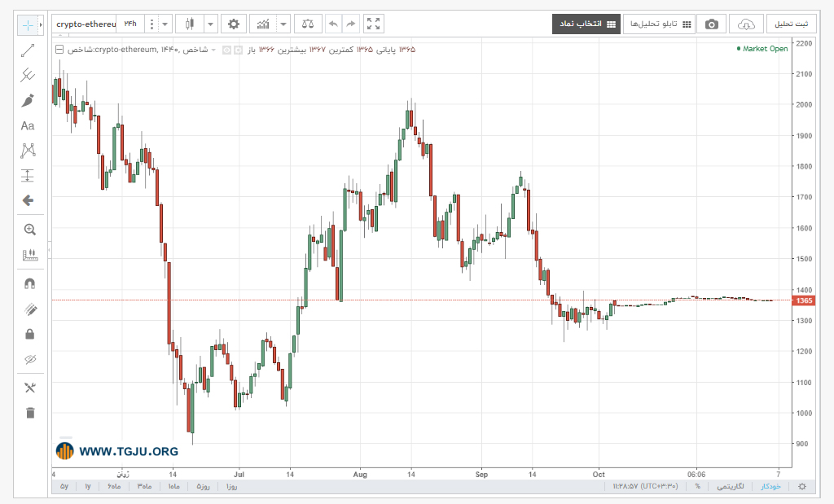
Task: Expand the timeframe interval dropdown arrow
Action: coord(165,24)
